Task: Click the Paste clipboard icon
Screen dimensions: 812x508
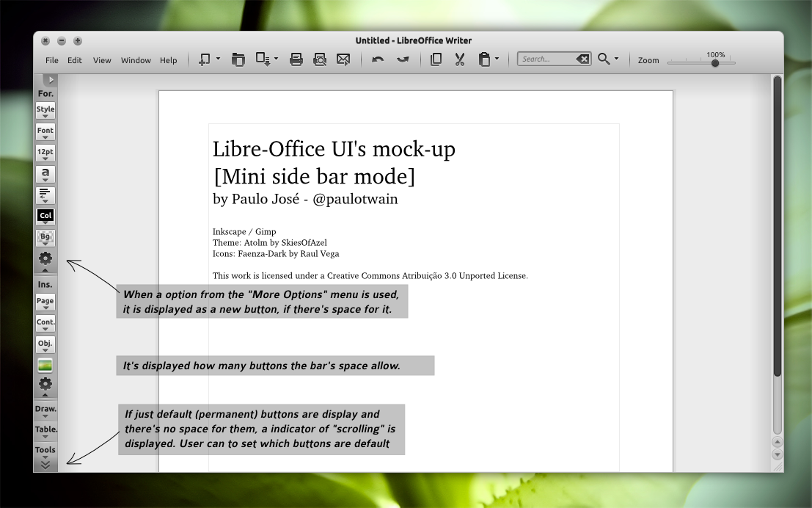Action: point(484,59)
